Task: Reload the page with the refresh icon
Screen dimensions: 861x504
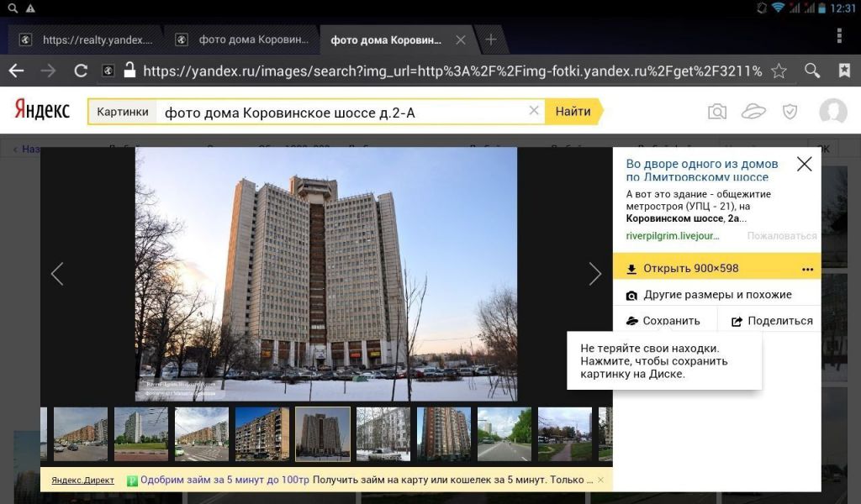Action: pyautogui.click(x=81, y=71)
